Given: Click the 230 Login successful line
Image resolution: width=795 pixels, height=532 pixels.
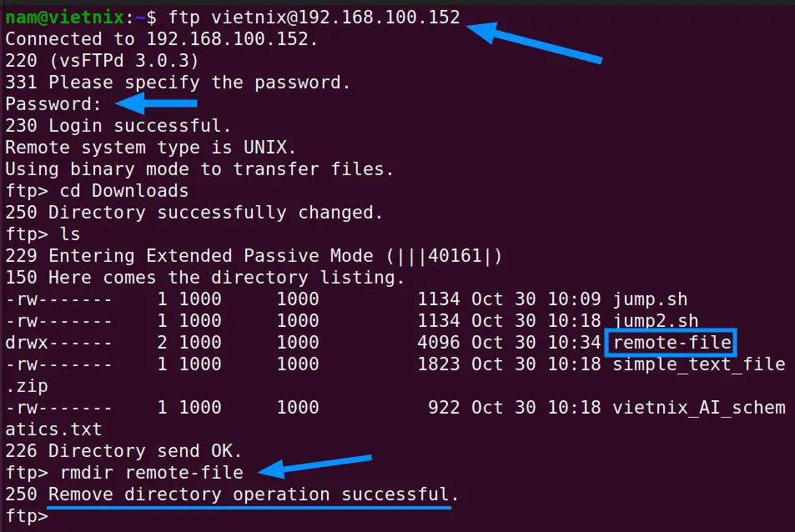Looking at the screenshot, I should point(118,126).
